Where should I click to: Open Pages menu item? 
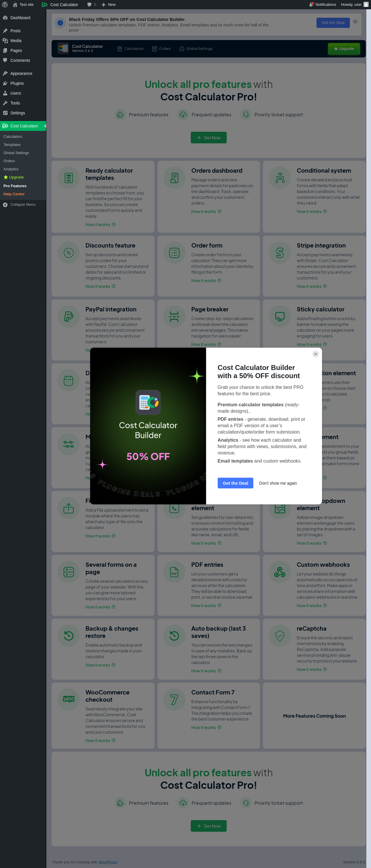point(23,50)
